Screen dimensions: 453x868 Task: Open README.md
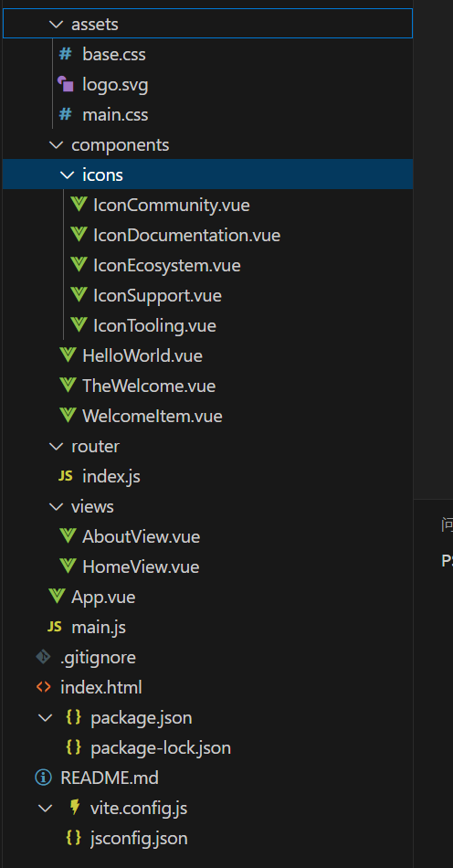point(110,778)
